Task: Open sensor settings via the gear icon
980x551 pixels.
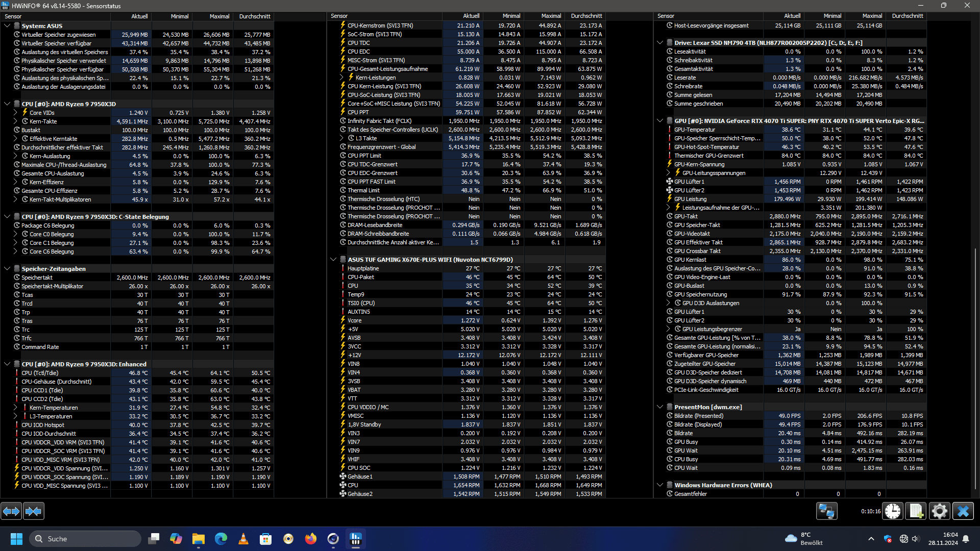Action: click(939, 511)
